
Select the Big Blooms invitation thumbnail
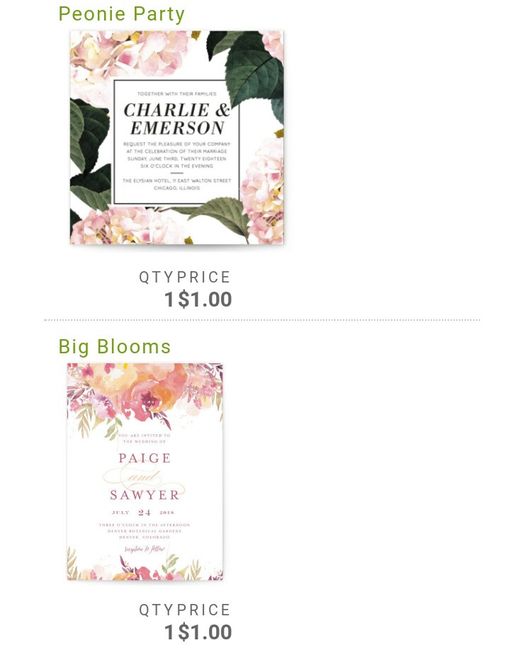145,471
